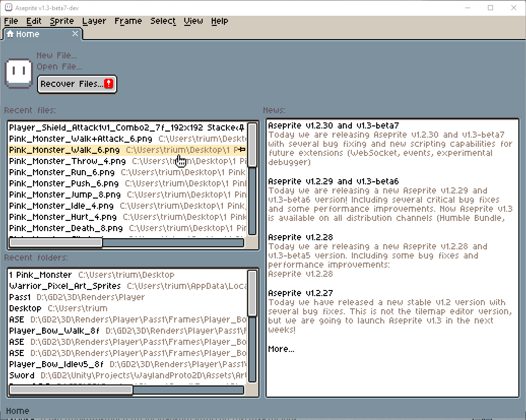
Task: Click the Recover Files... button
Action: pos(77,84)
